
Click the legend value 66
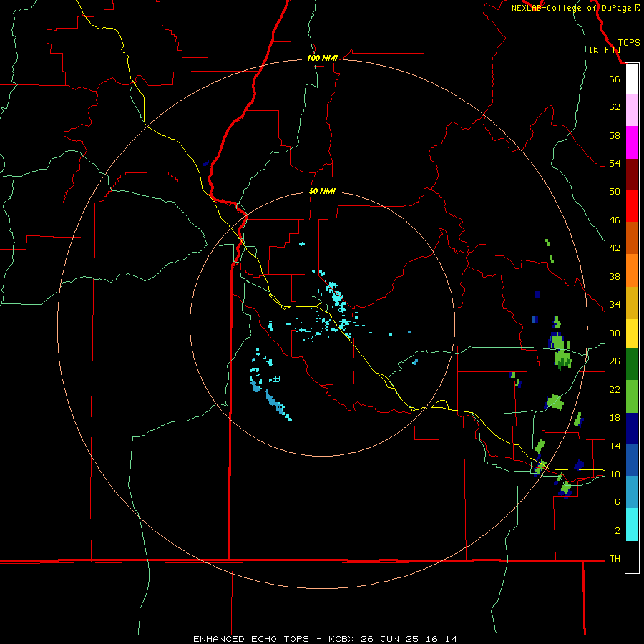(615, 79)
